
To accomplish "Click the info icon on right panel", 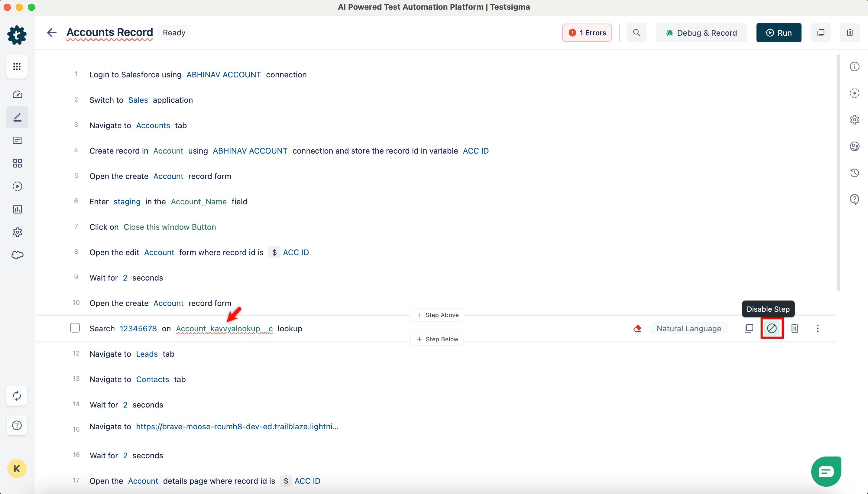I will (x=854, y=67).
